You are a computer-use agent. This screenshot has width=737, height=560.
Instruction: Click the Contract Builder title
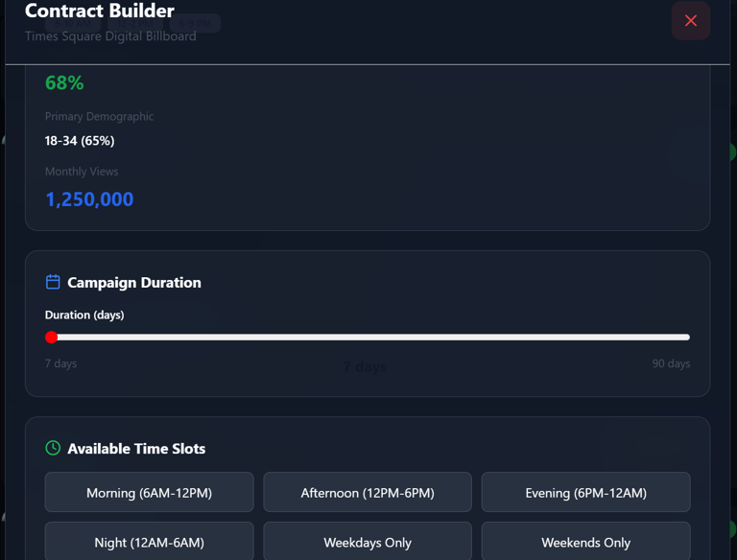[100, 12]
